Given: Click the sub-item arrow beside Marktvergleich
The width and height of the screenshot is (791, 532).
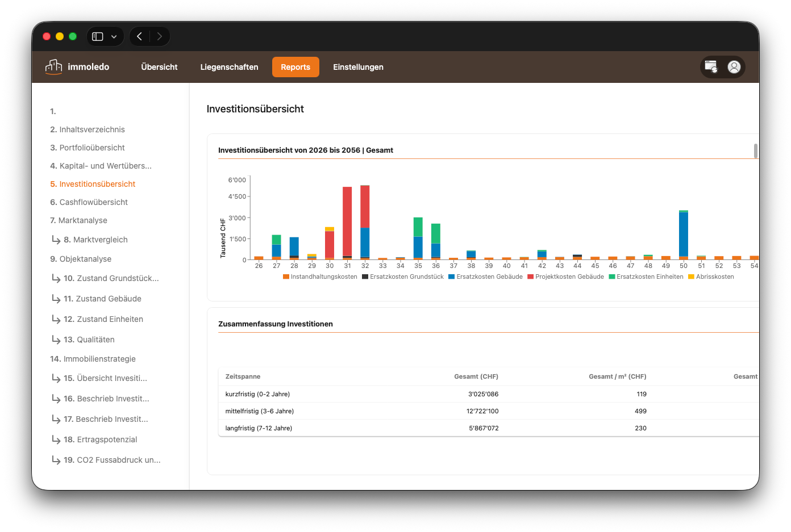Looking at the screenshot, I should pyautogui.click(x=56, y=240).
